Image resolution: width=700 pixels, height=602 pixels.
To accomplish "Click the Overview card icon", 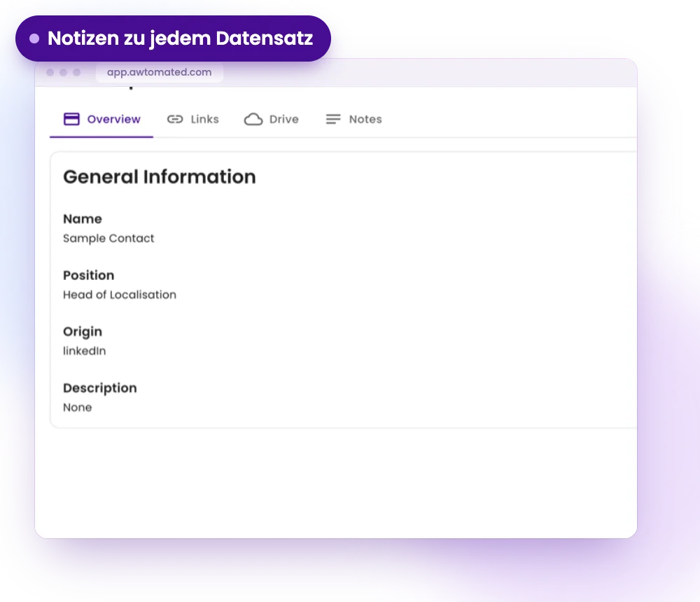I will (x=71, y=119).
